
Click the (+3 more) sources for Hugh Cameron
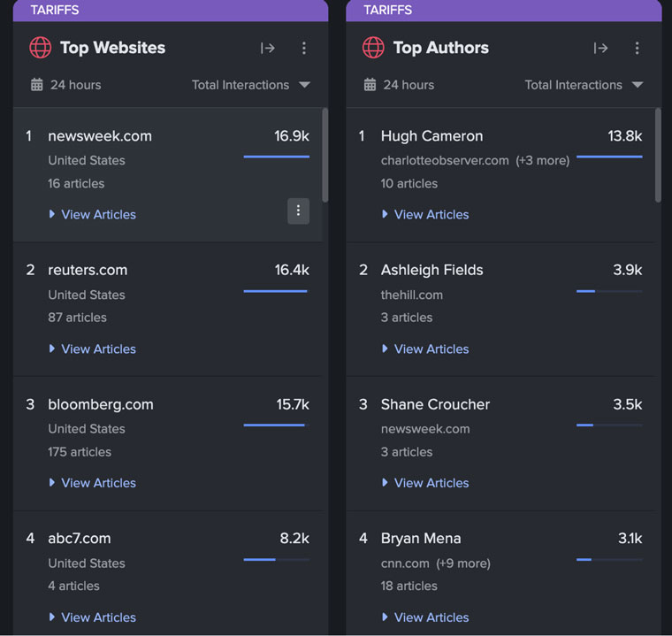[x=543, y=160]
